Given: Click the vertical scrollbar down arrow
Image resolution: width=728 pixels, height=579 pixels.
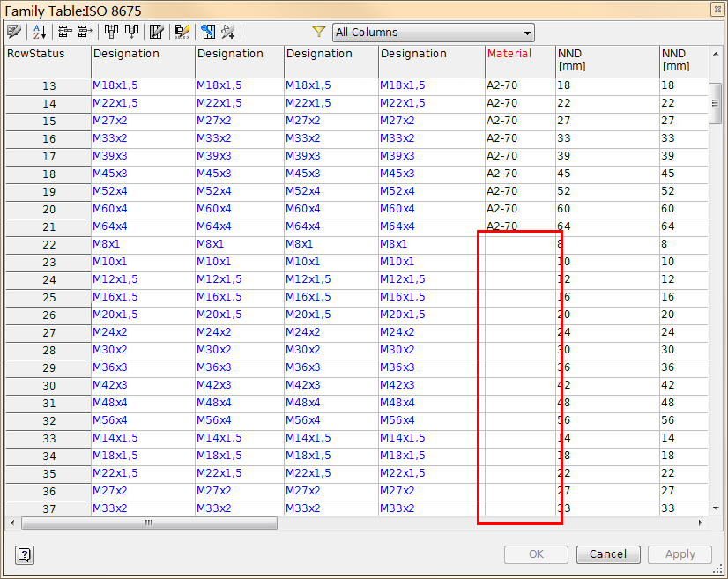Looking at the screenshot, I should coord(716,508).
